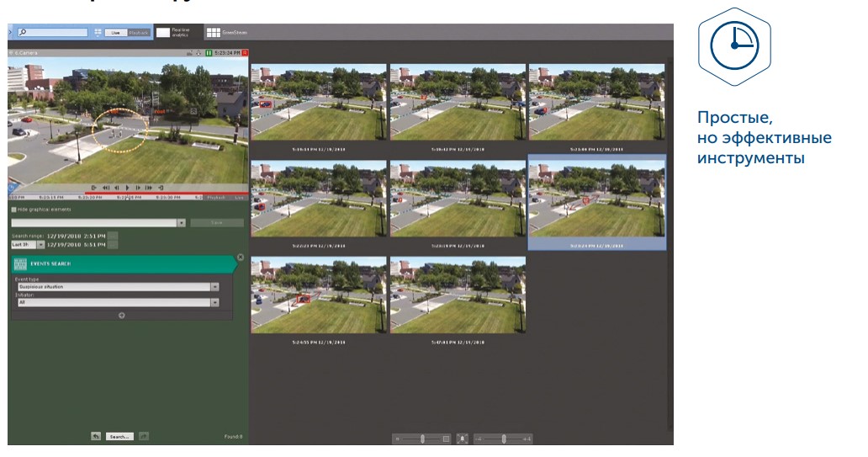
Task: Start playback with the play button
Action: (x=127, y=188)
